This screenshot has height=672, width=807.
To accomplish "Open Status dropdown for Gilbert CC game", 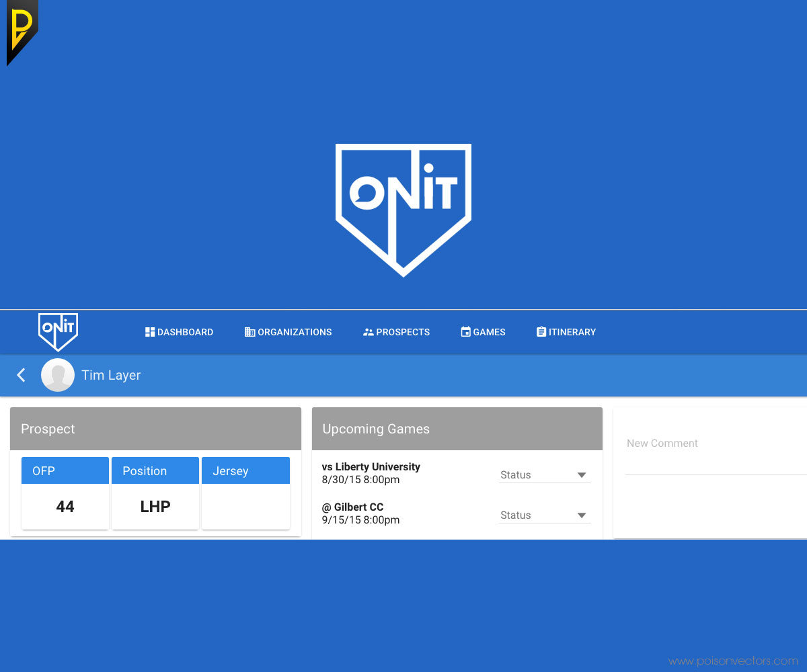I will pyautogui.click(x=545, y=515).
